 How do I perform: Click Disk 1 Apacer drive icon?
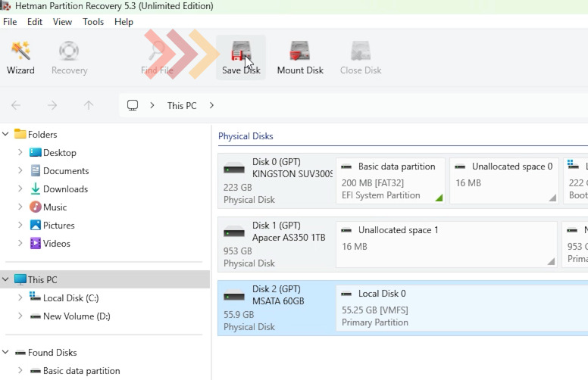click(x=234, y=233)
